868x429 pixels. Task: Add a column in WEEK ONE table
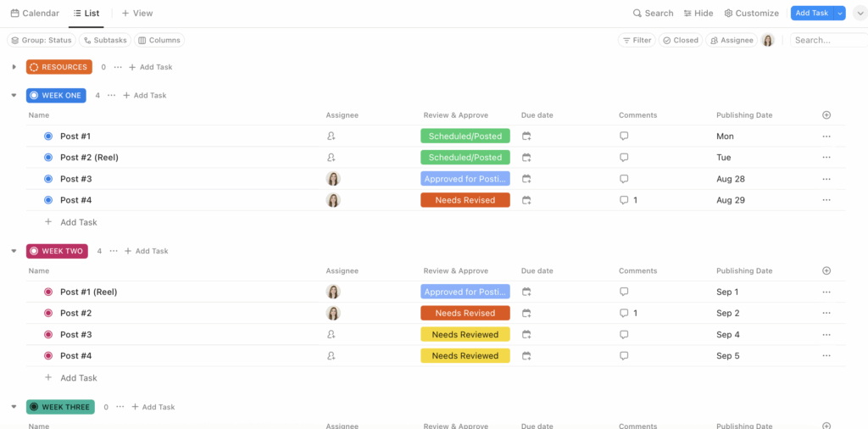[x=826, y=115]
